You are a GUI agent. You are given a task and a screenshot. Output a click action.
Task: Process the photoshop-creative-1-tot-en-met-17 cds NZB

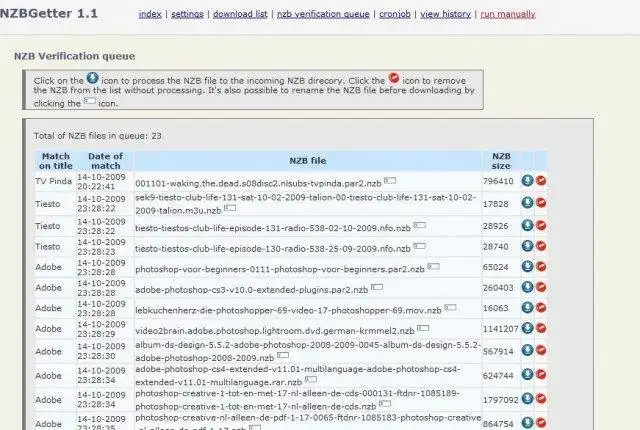[x=527, y=399]
